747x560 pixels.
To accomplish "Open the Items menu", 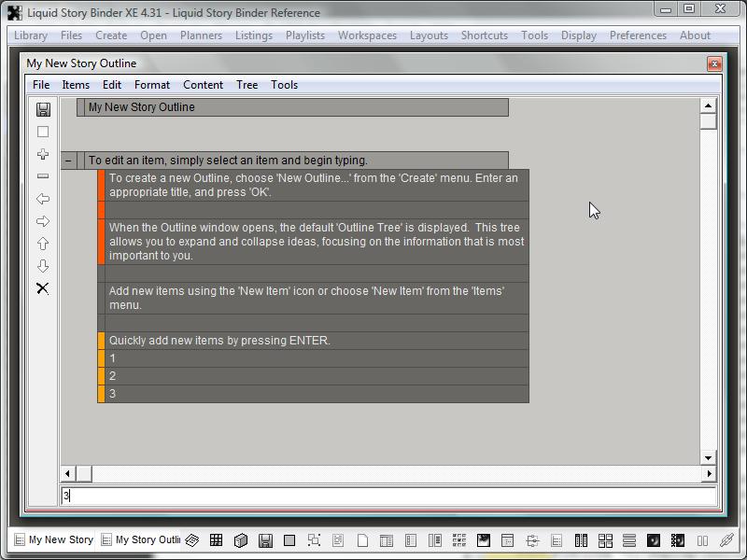I will 76,85.
